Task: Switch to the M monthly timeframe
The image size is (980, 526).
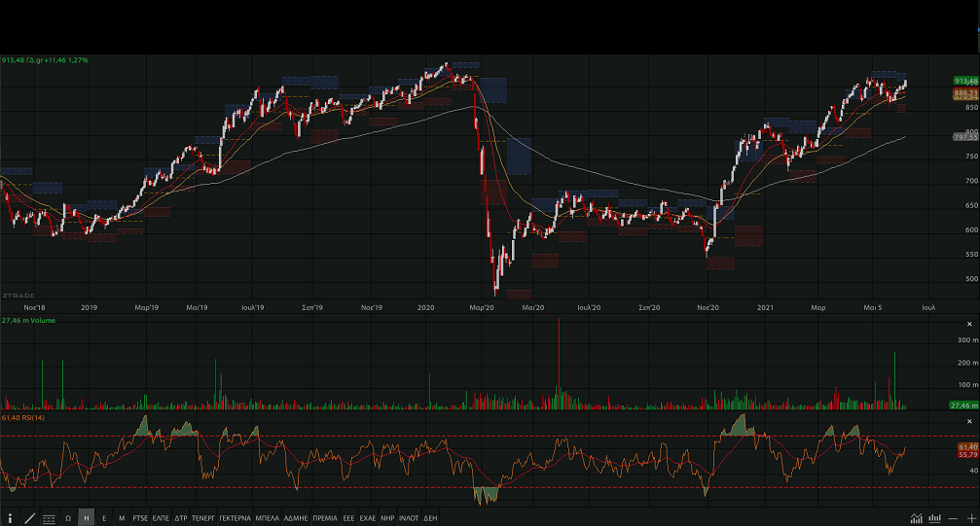Action: tap(122, 518)
